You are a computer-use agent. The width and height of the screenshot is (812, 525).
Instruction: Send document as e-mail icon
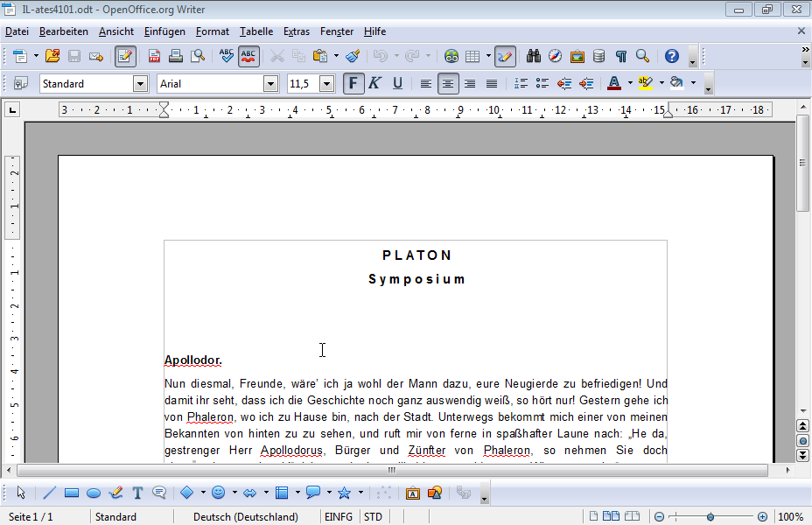click(95, 56)
